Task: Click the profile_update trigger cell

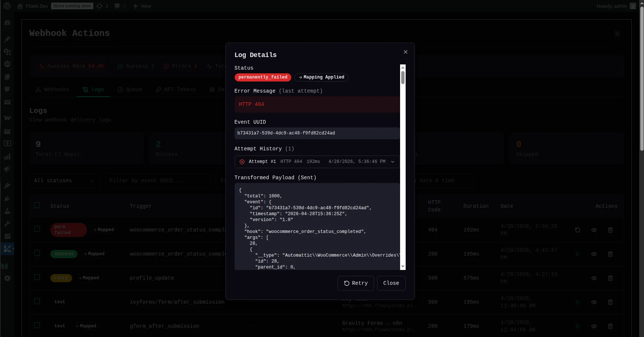Action: pyautogui.click(x=152, y=278)
